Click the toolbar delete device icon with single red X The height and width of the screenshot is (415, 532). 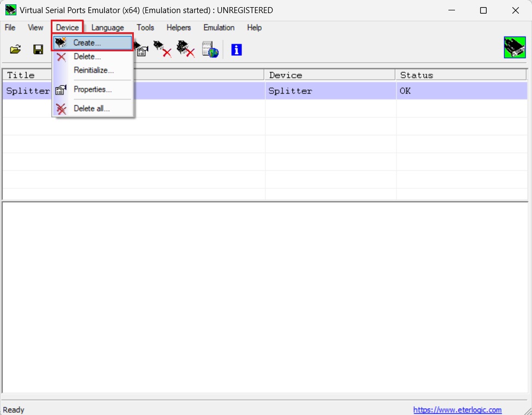pos(162,49)
